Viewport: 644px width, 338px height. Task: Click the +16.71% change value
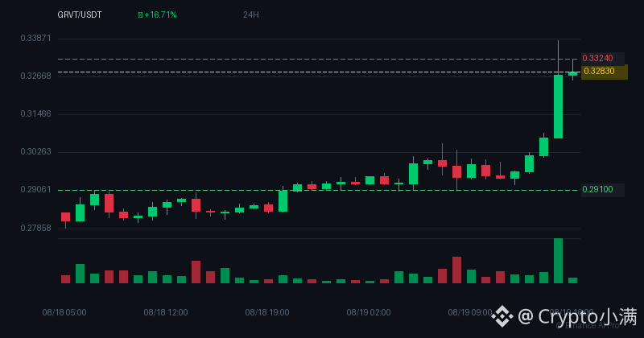pos(160,14)
